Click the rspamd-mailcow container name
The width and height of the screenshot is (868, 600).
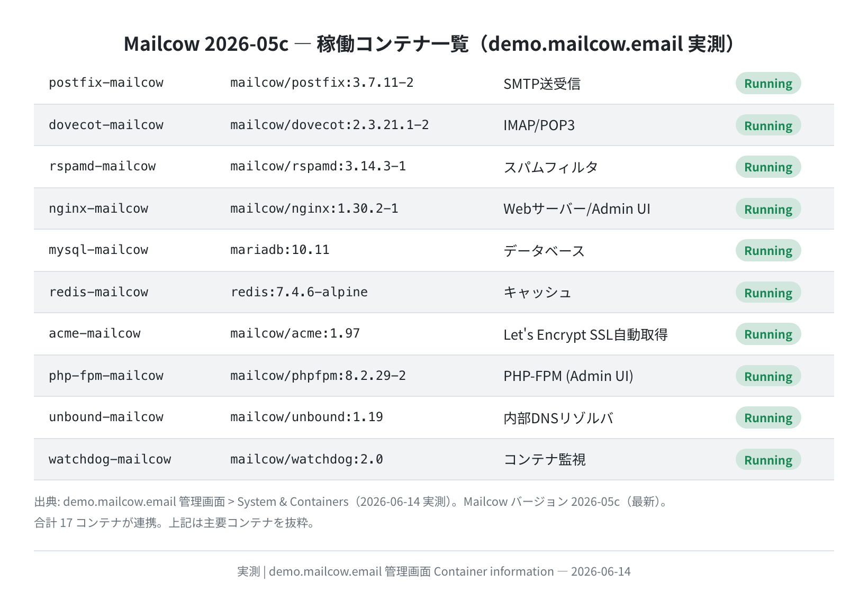pyautogui.click(x=102, y=166)
